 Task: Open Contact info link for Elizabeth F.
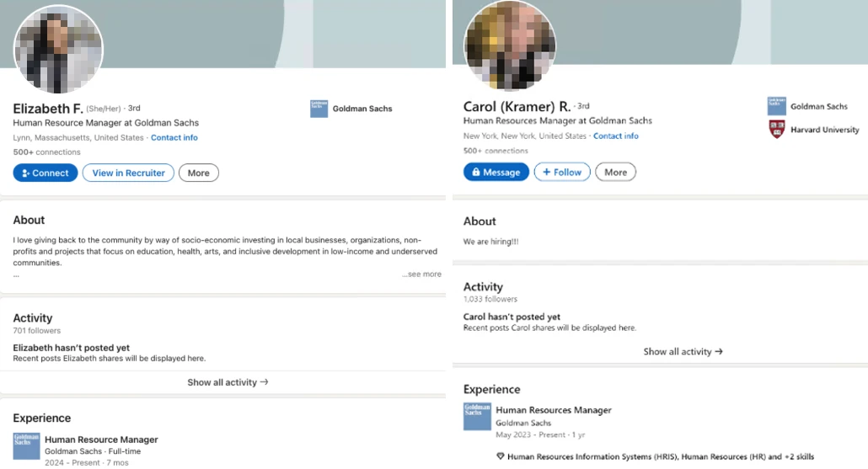pyautogui.click(x=174, y=138)
